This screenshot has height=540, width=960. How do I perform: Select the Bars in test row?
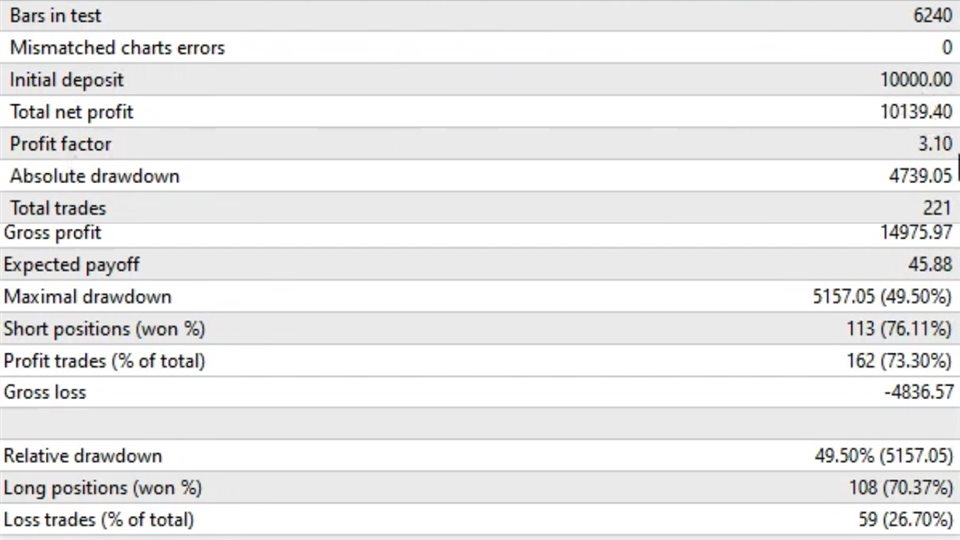coord(480,15)
